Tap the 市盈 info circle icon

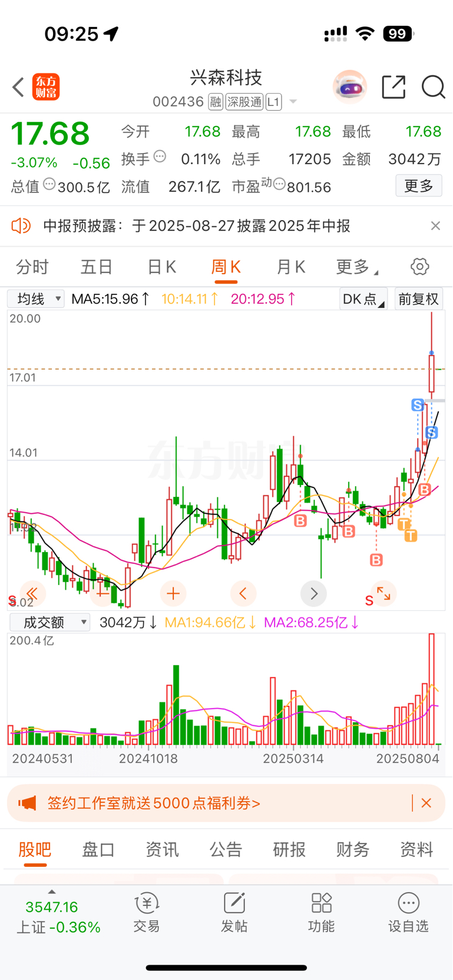tap(279, 185)
